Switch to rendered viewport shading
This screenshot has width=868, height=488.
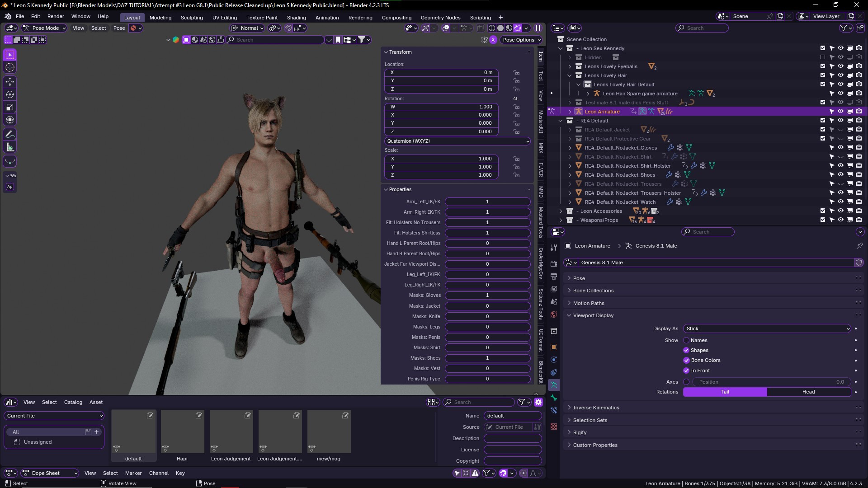click(x=518, y=28)
